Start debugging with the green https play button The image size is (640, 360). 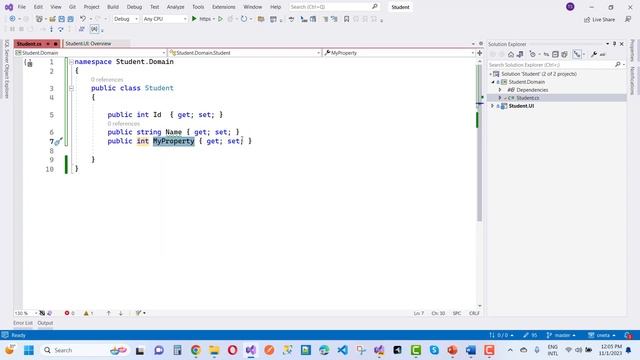194,19
